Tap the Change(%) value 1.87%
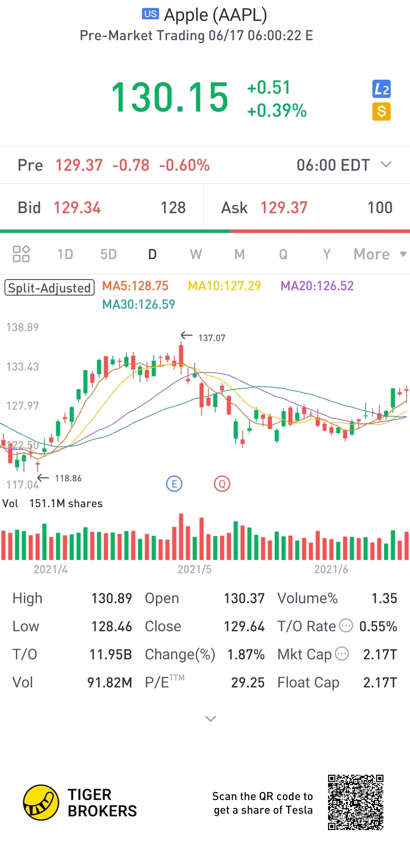The image size is (410, 868). [246, 654]
